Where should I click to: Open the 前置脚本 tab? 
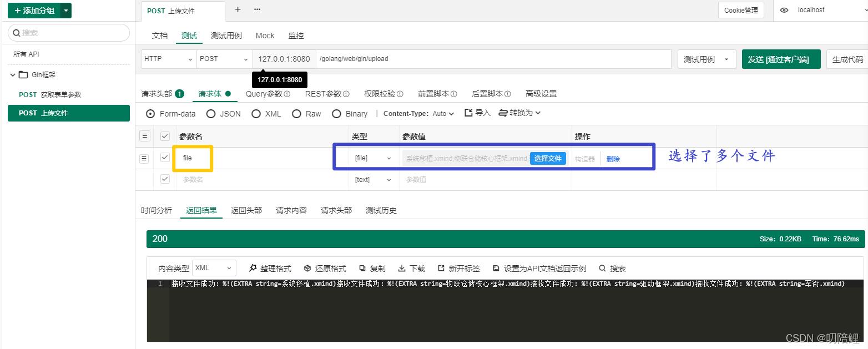[x=437, y=94]
